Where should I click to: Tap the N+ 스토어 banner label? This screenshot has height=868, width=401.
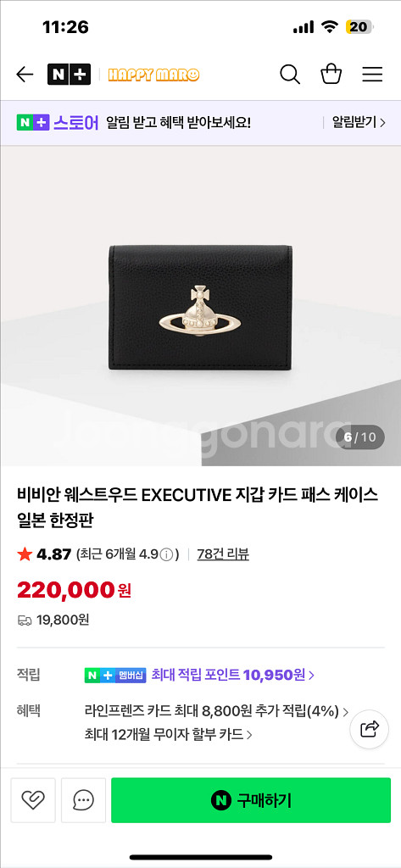(x=58, y=122)
